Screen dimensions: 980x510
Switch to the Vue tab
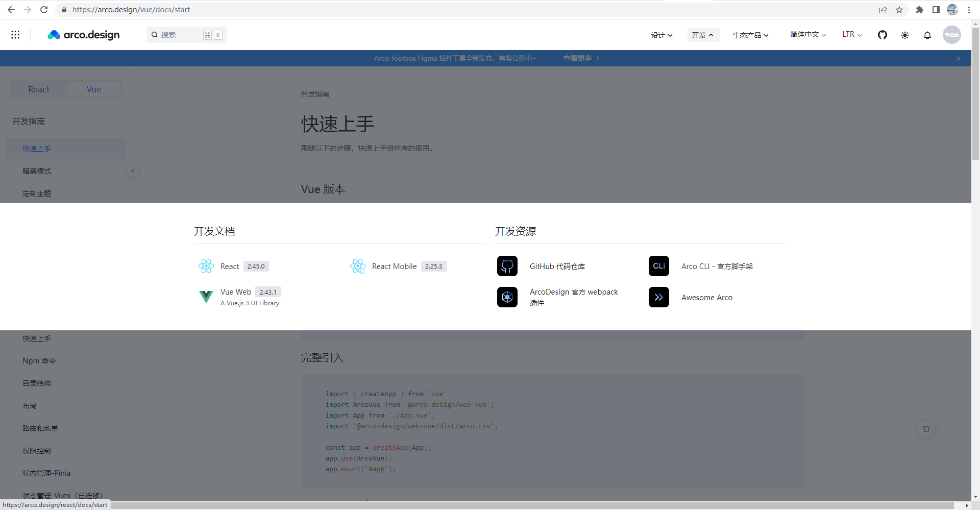pos(94,89)
